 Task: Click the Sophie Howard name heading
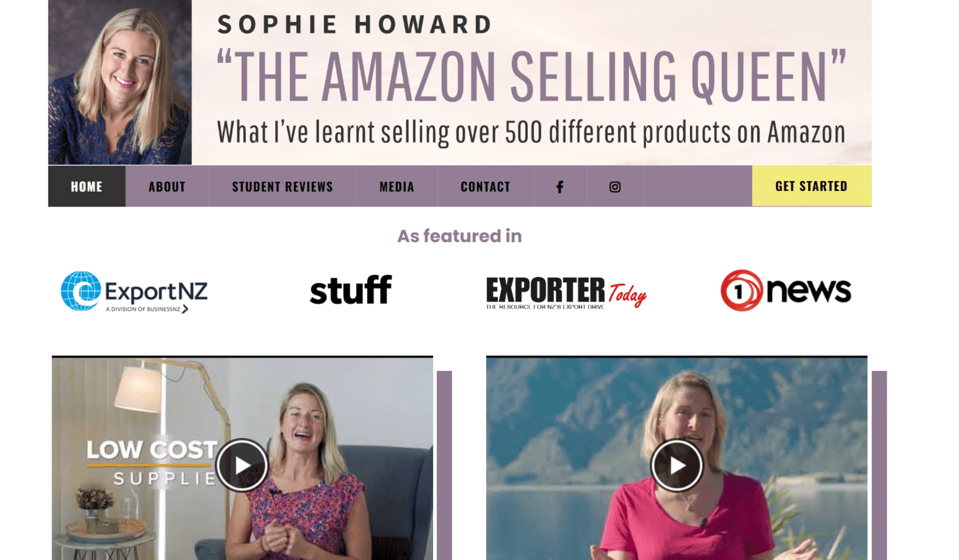click(x=355, y=25)
